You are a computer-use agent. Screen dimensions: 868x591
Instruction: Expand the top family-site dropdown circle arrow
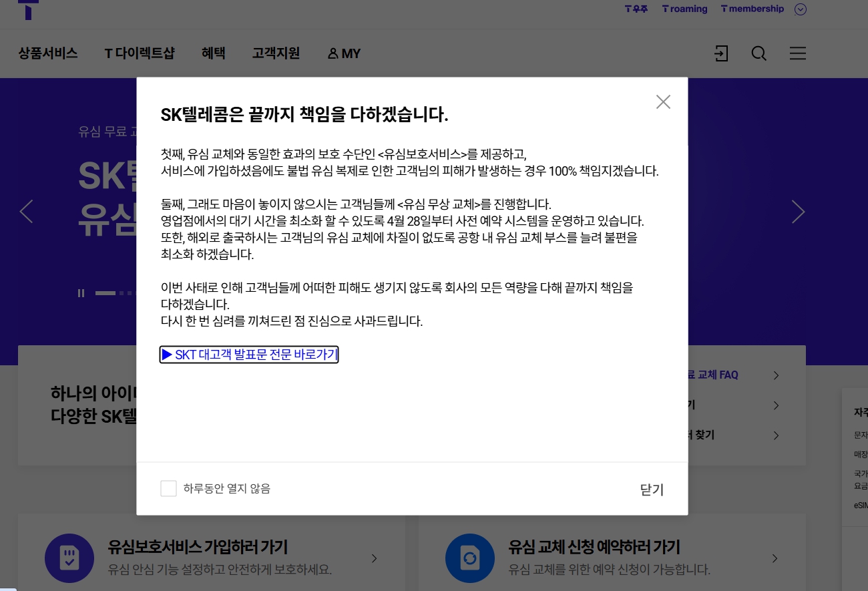pyautogui.click(x=801, y=9)
